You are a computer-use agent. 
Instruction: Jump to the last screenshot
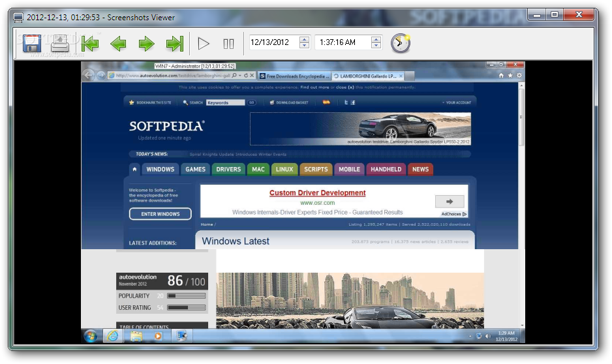point(175,43)
